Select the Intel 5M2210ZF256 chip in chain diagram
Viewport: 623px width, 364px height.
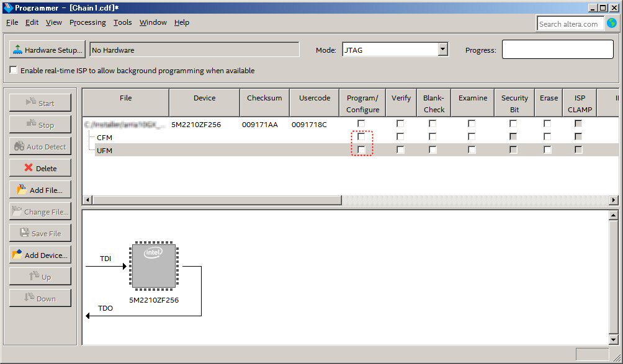click(x=153, y=266)
